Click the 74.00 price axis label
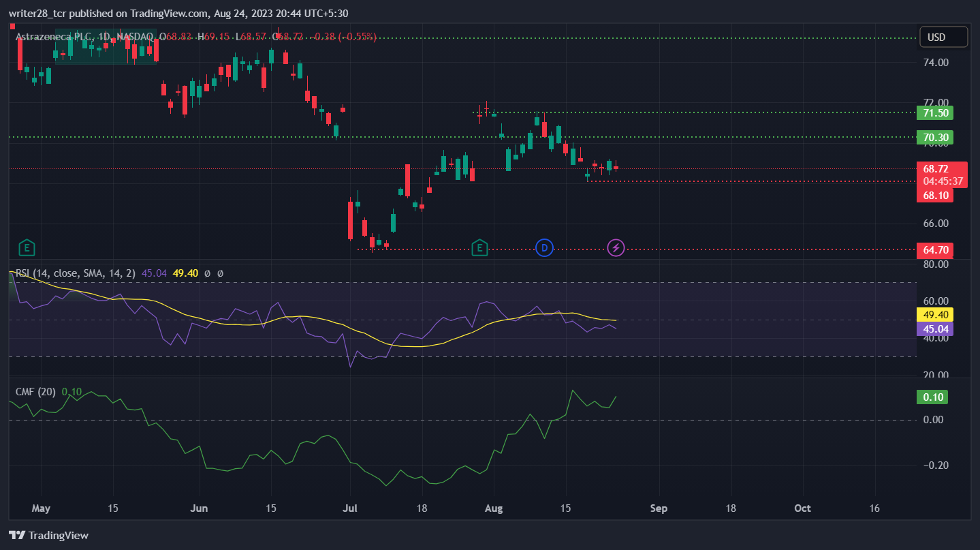980x550 pixels. coord(936,63)
